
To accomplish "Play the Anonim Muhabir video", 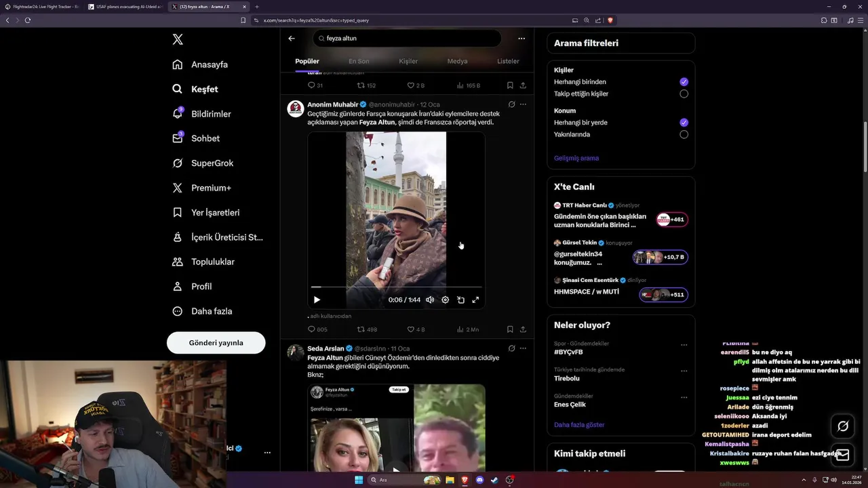I will [x=317, y=300].
